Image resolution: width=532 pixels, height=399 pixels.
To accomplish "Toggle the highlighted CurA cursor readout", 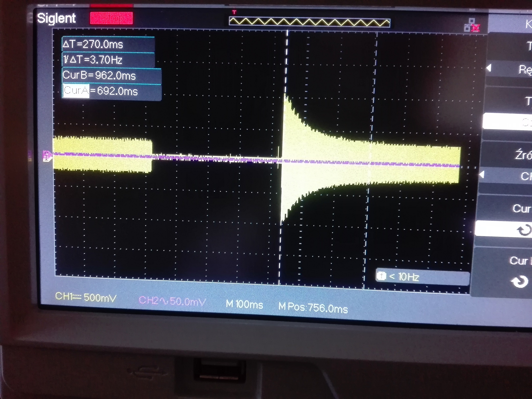I will 76,91.
